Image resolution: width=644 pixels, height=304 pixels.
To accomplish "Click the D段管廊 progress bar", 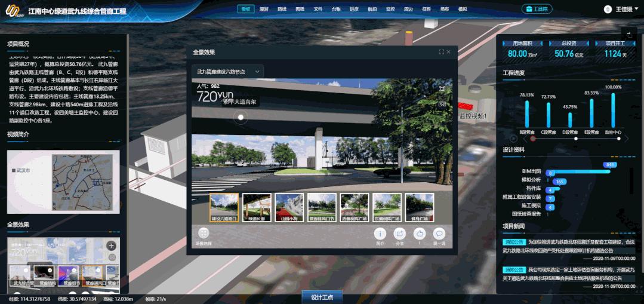I will pyautogui.click(x=570, y=120).
